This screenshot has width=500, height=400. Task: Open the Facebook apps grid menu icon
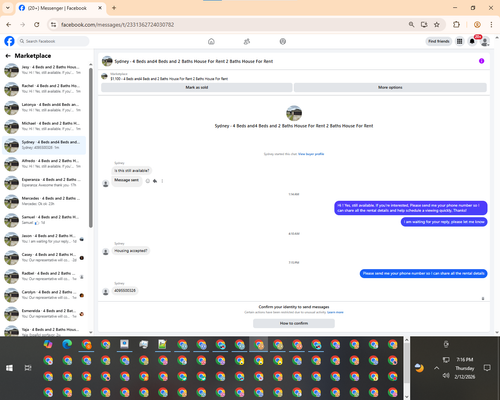(459, 41)
